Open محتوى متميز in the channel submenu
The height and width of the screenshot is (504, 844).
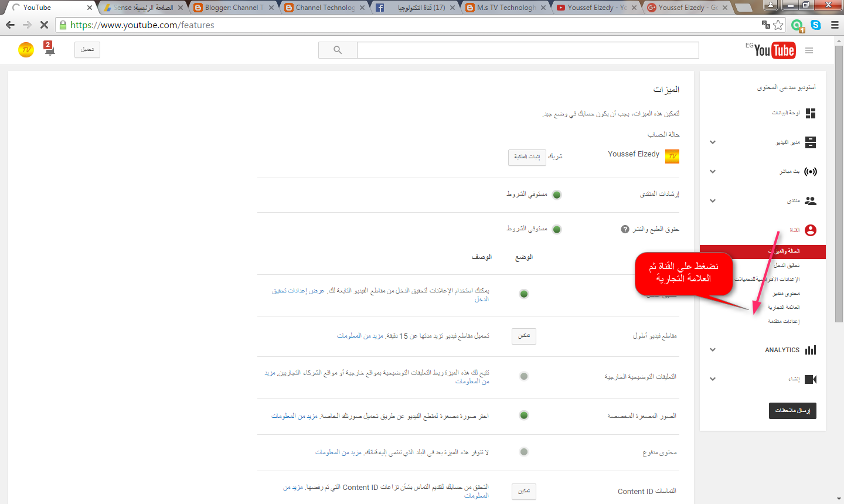[x=785, y=294]
